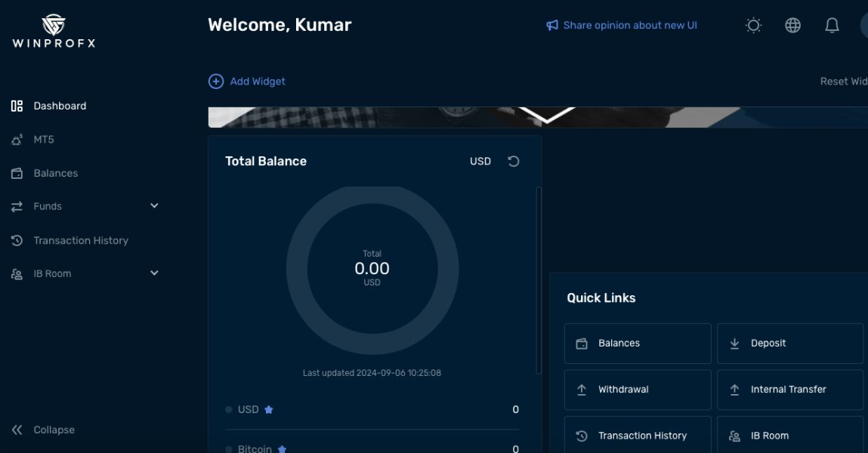Click Reset Widgets

pos(844,82)
